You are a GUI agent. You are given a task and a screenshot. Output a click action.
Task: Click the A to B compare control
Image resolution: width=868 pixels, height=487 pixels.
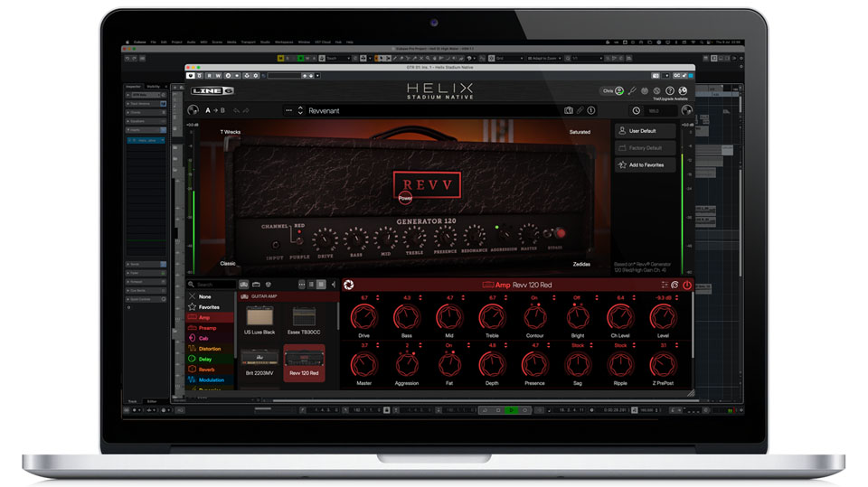coord(215,110)
